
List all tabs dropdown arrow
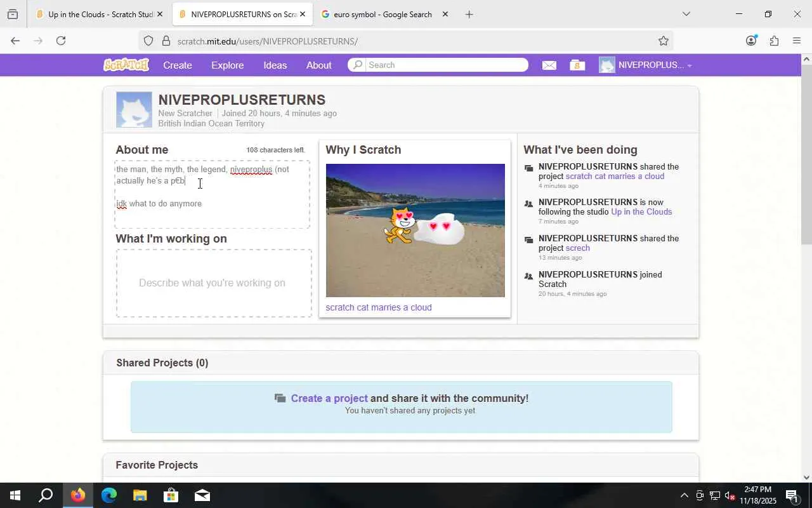pos(686,14)
